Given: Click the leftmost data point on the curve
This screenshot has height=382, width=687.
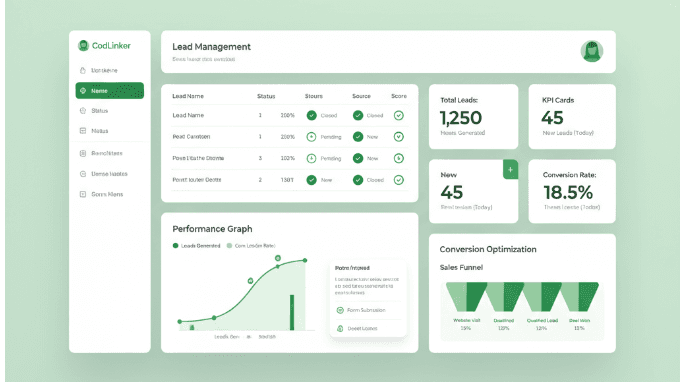Looking at the screenshot, I should click(180, 322).
